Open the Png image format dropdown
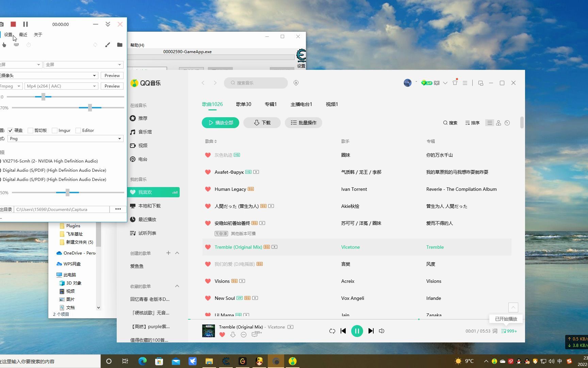 point(65,138)
